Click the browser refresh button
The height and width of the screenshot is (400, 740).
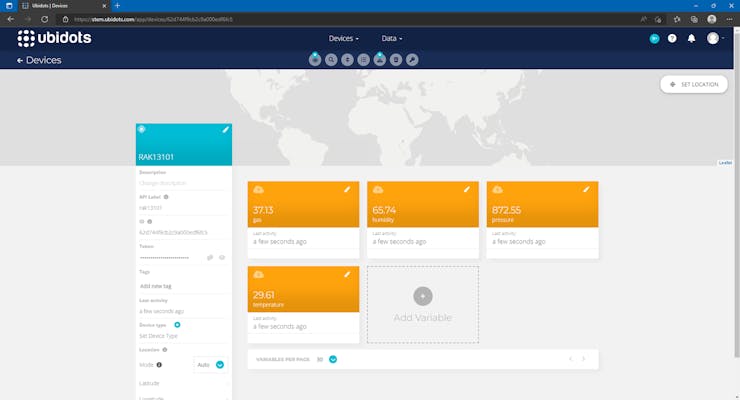click(44, 19)
